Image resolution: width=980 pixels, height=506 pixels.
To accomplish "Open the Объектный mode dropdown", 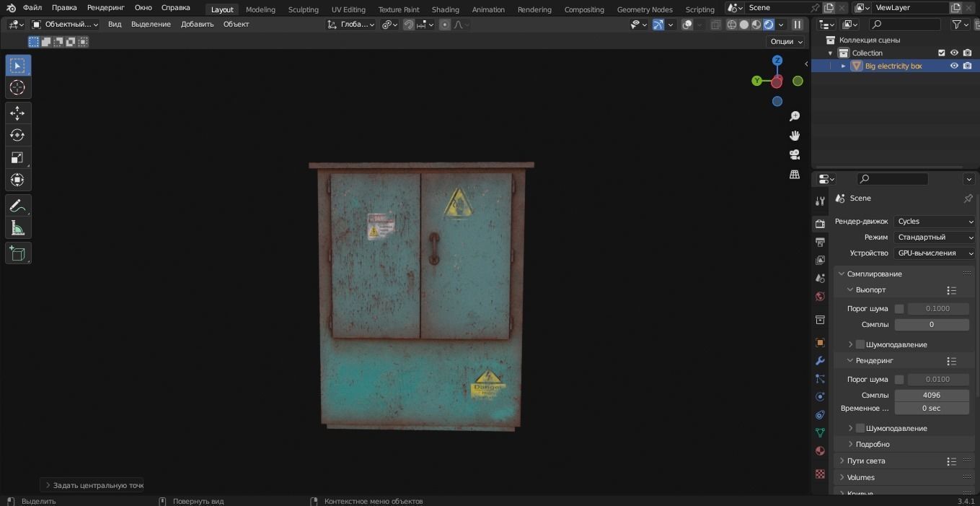I will click(x=65, y=25).
